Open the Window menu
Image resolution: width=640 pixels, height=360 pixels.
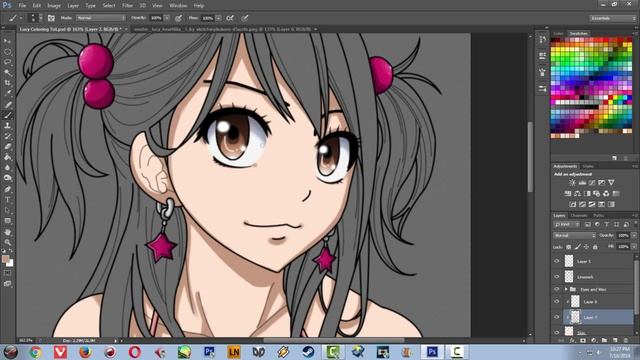(178, 6)
